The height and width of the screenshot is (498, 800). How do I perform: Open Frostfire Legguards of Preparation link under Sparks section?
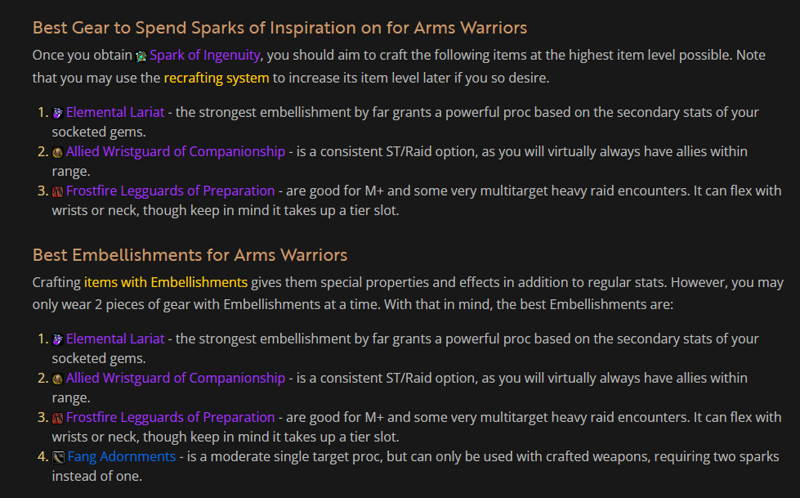coord(170,191)
